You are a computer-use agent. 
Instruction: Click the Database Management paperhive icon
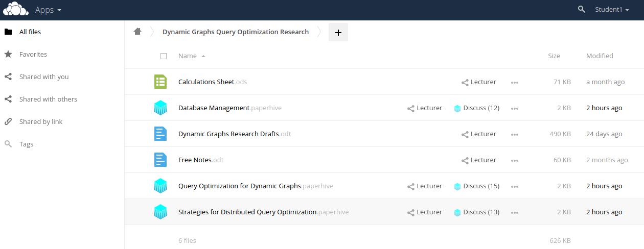pyautogui.click(x=160, y=108)
